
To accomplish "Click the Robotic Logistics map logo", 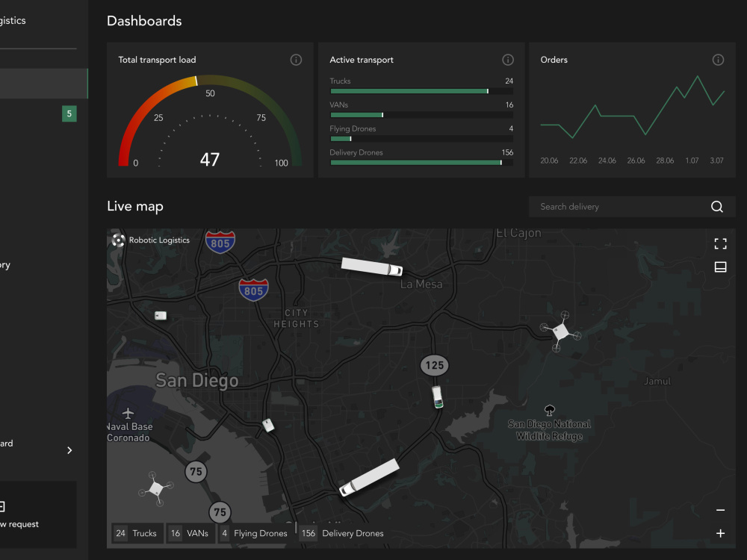I will click(118, 240).
